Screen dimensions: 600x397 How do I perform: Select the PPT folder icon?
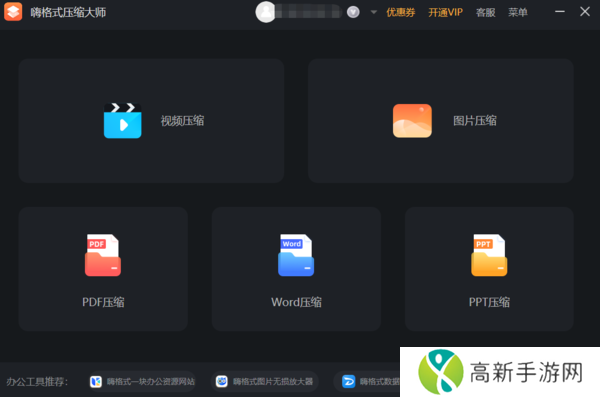(x=489, y=255)
